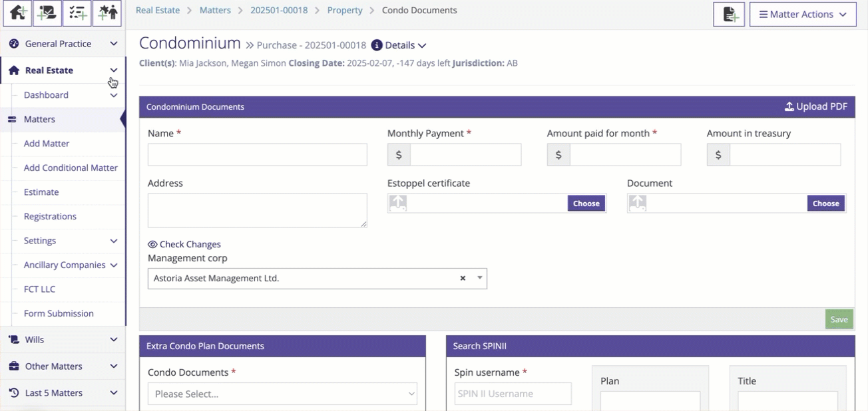This screenshot has height=411, width=868.
Task: Click the green Save button
Action: click(839, 319)
